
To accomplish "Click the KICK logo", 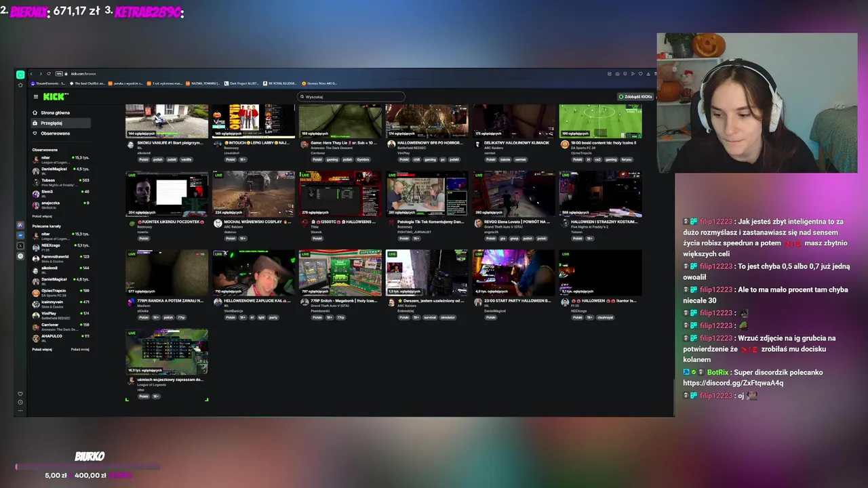I will click(x=55, y=97).
